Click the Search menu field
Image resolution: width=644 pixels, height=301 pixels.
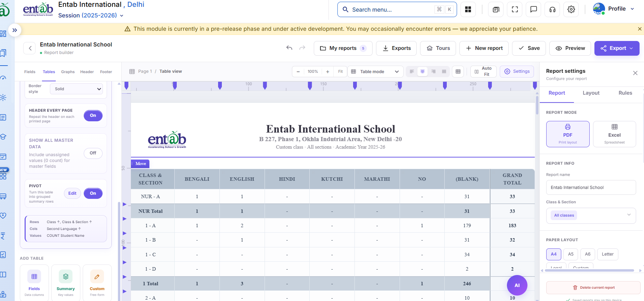click(397, 10)
